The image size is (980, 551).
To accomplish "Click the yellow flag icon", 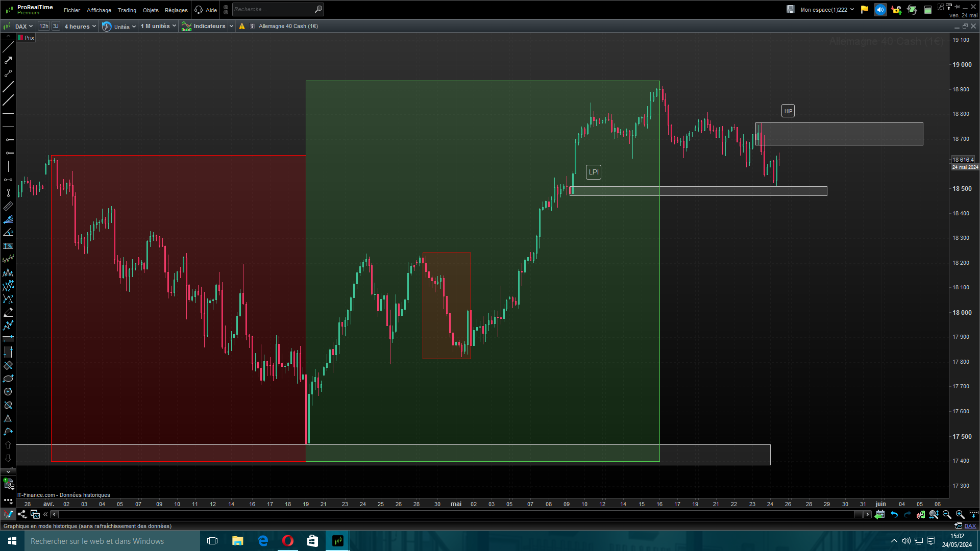I will 864,10.
